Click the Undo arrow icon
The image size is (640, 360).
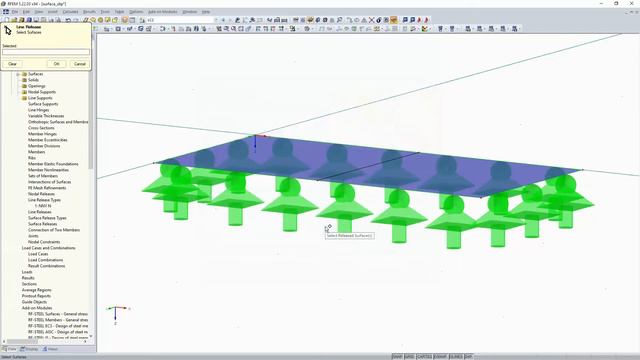coord(68,20)
